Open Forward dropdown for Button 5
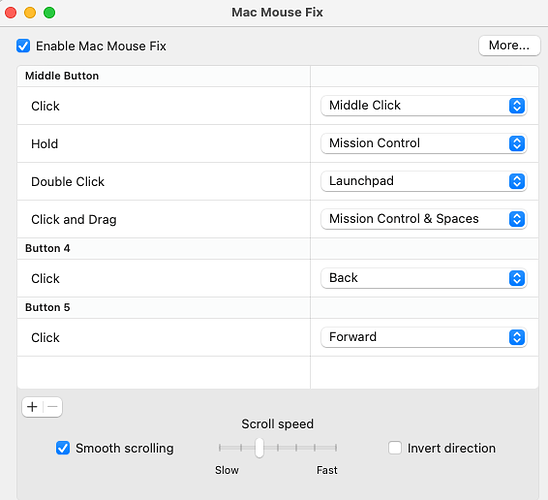The height and width of the screenshot is (500, 548). coord(424,337)
